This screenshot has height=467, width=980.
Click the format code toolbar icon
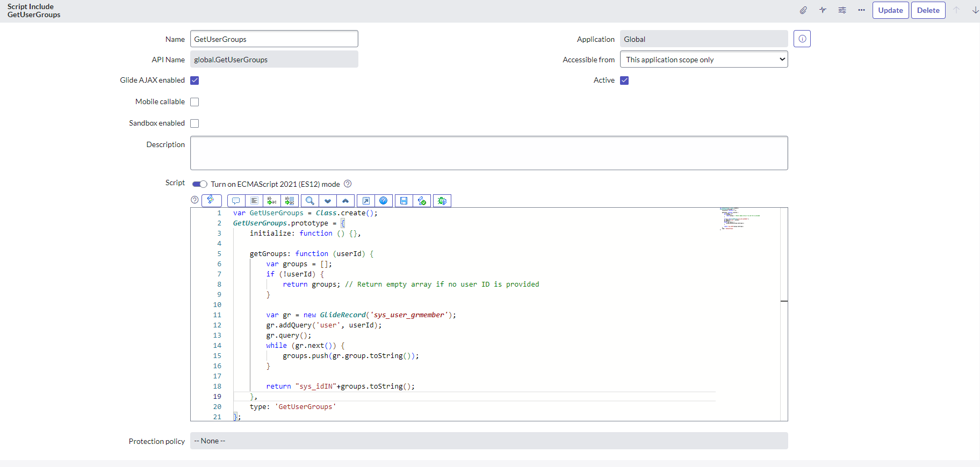[254, 201]
